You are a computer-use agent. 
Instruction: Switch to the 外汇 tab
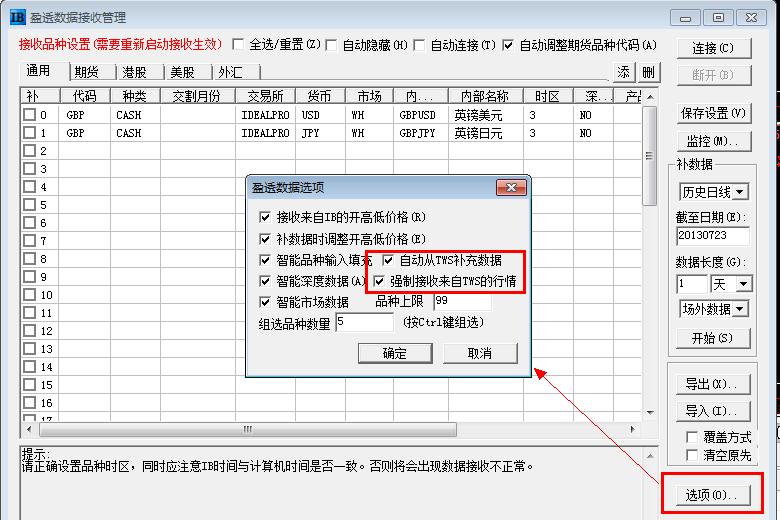tap(237, 73)
